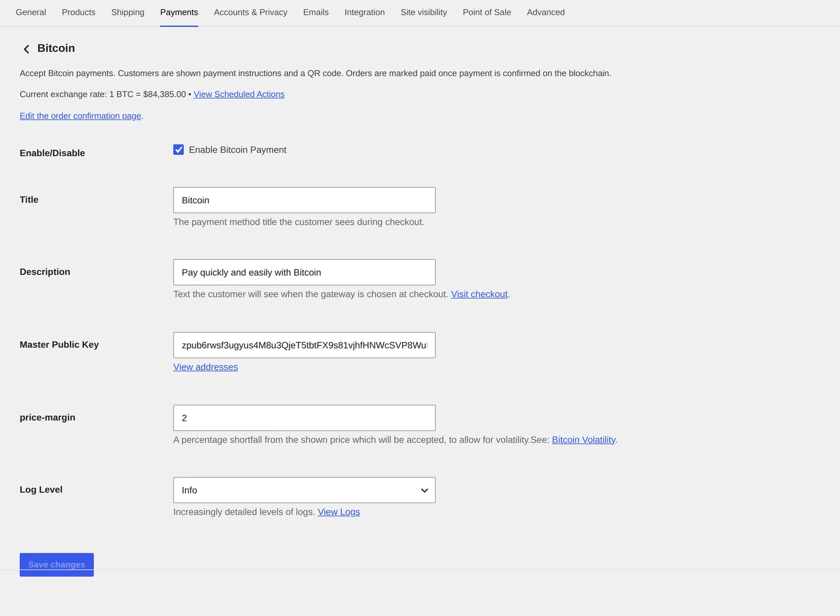Click the current exchange rate text
840x616 pixels.
coord(103,95)
